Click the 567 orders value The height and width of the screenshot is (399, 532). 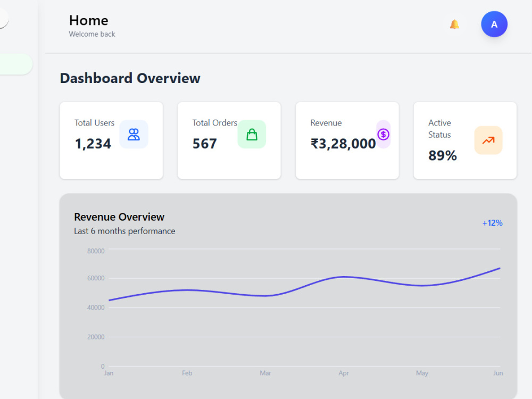[x=205, y=144]
